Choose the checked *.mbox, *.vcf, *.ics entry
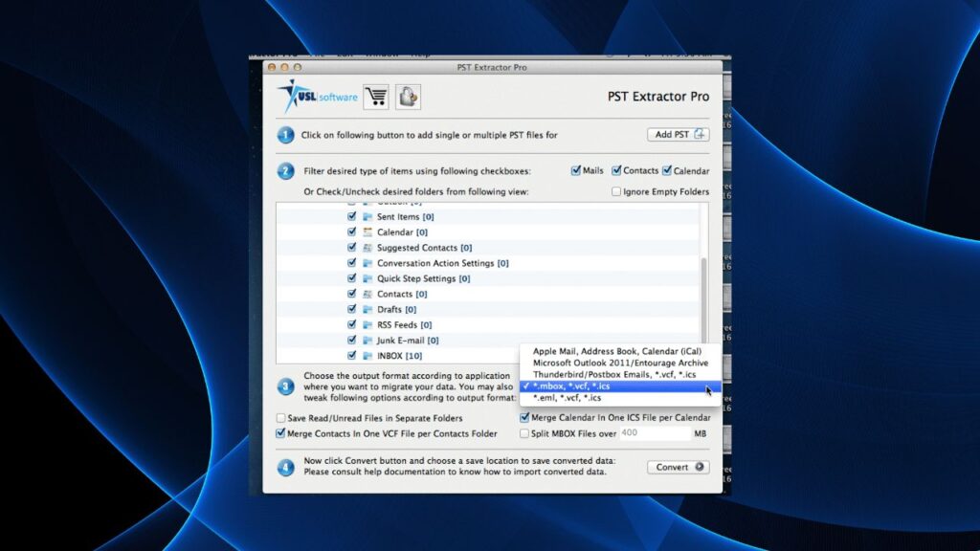 tap(571, 386)
